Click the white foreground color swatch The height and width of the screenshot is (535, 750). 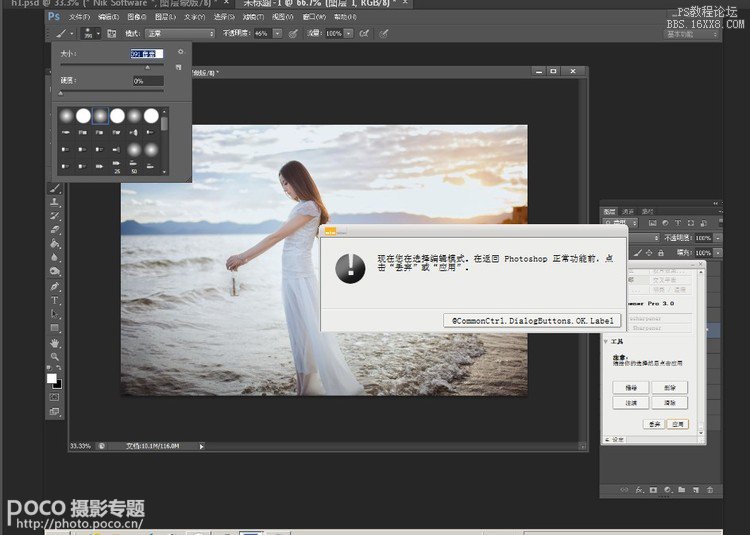pos(51,378)
